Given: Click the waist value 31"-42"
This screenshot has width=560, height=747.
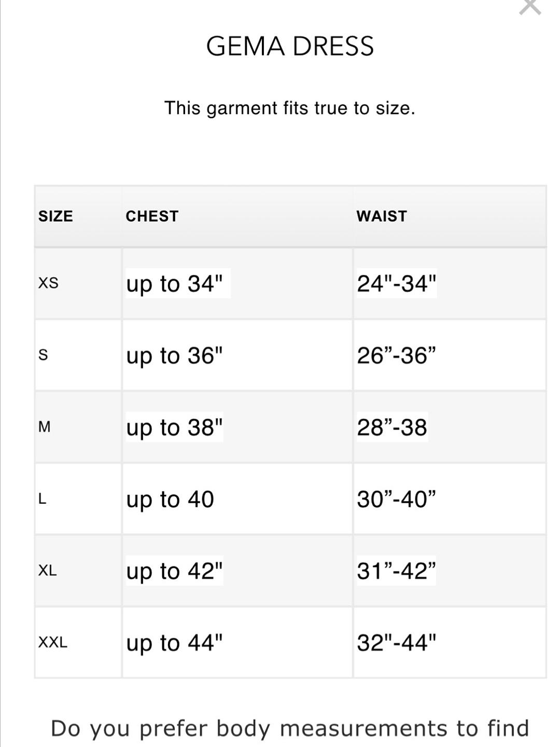Looking at the screenshot, I should tap(397, 571).
